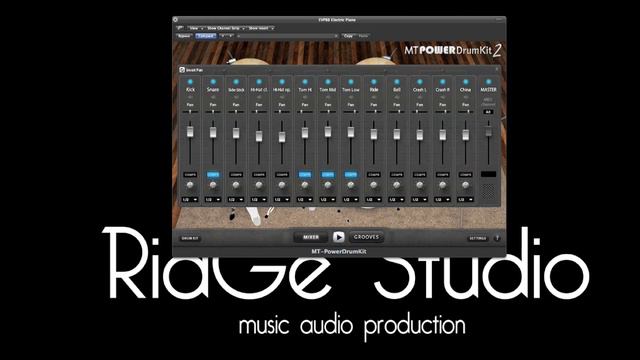
Task: Open the China output dropdown
Action: point(465,200)
